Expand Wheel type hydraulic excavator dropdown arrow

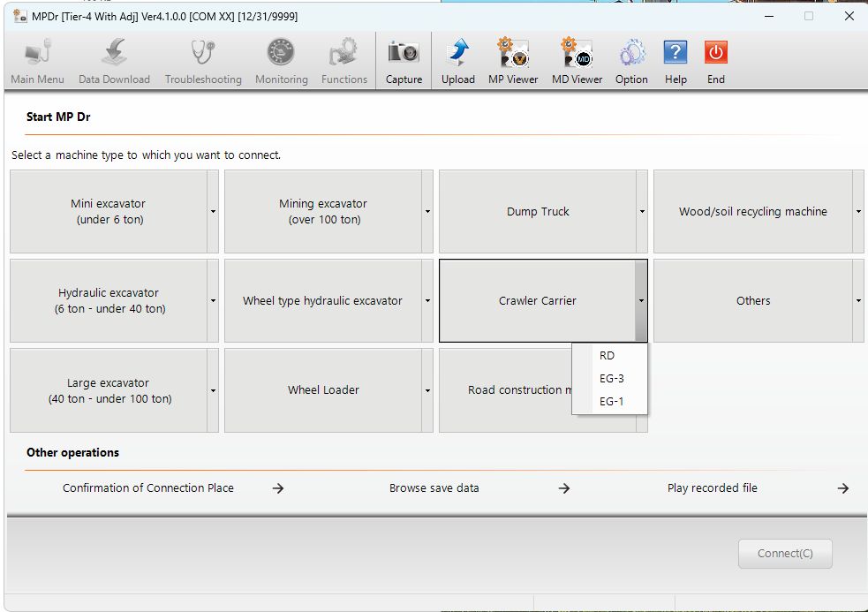pos(427,301)
